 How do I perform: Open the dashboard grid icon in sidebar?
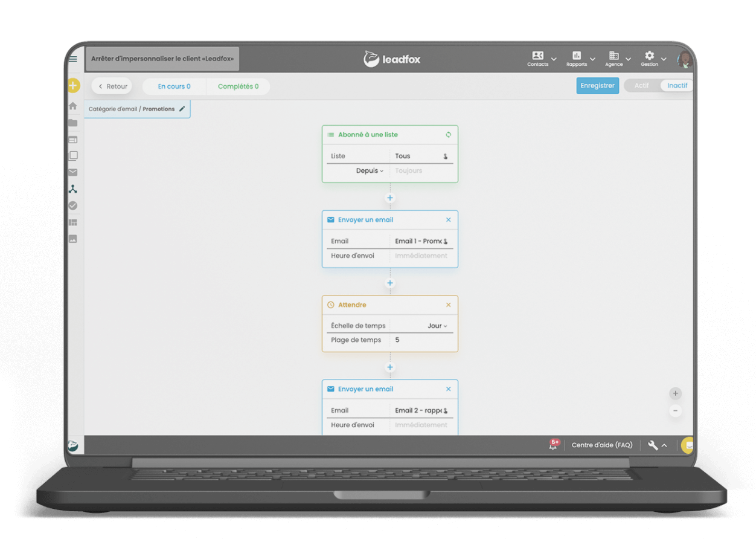(x=73, y=222)
